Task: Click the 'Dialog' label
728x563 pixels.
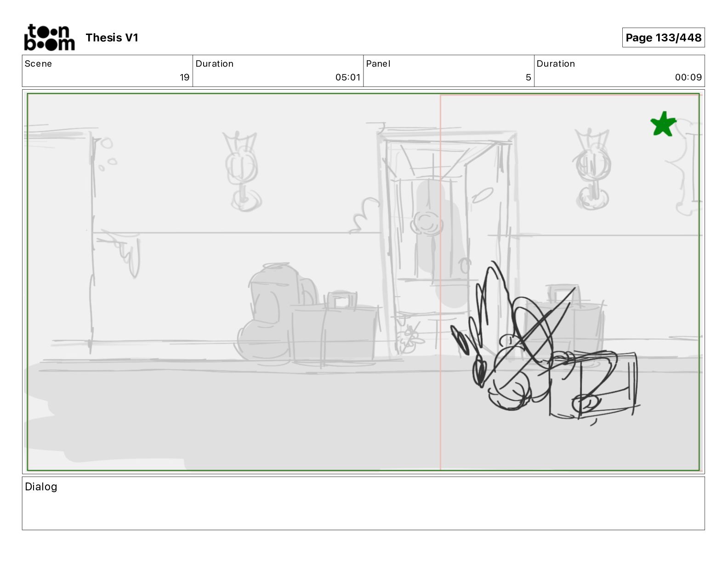Action: [41, 487]
